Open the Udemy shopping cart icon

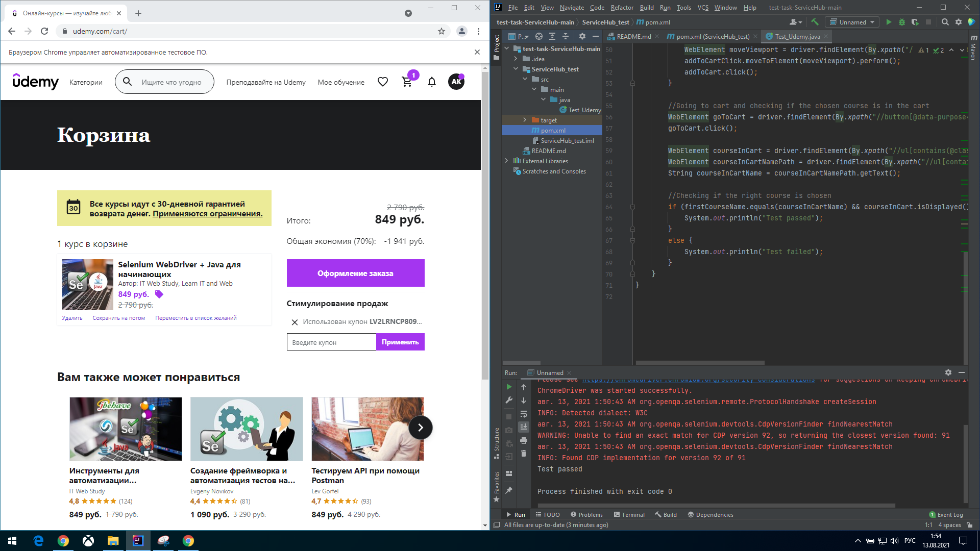[x=407, y=82]
